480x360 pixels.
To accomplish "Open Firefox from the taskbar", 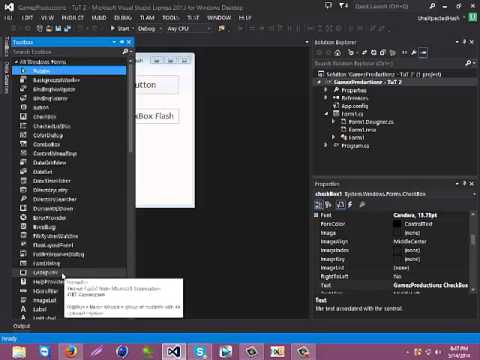I will click(71, 351).
